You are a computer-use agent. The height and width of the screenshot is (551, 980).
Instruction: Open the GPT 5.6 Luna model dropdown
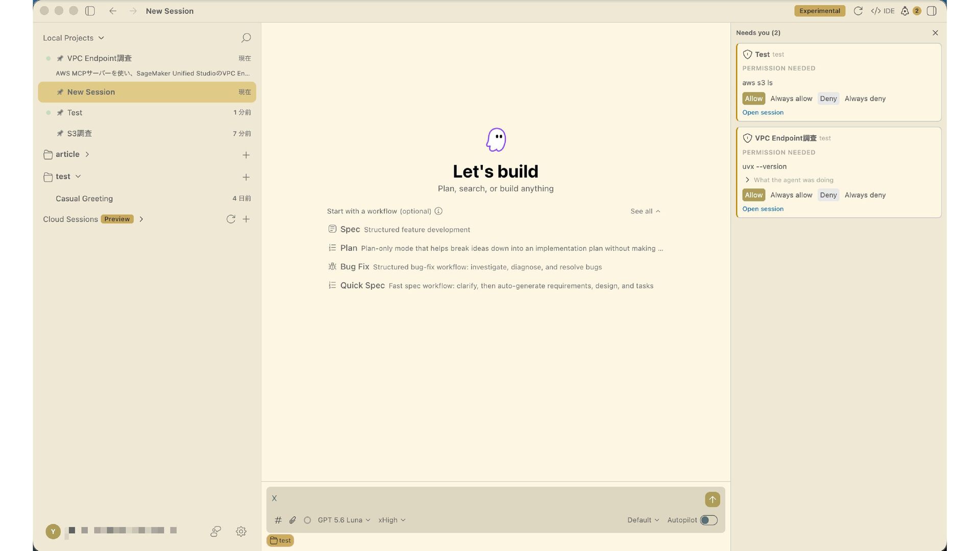pyautogui.click(x=344, y=520)
